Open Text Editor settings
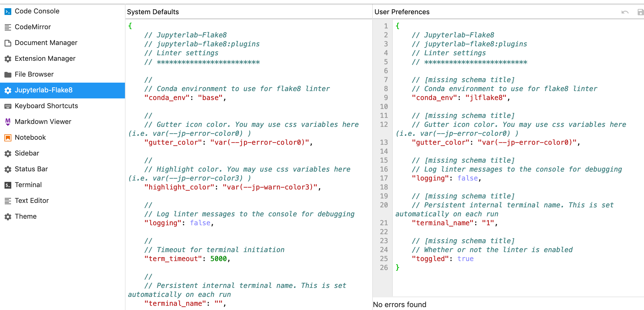This screenshot has width=644, height=310. coord(62,201)
